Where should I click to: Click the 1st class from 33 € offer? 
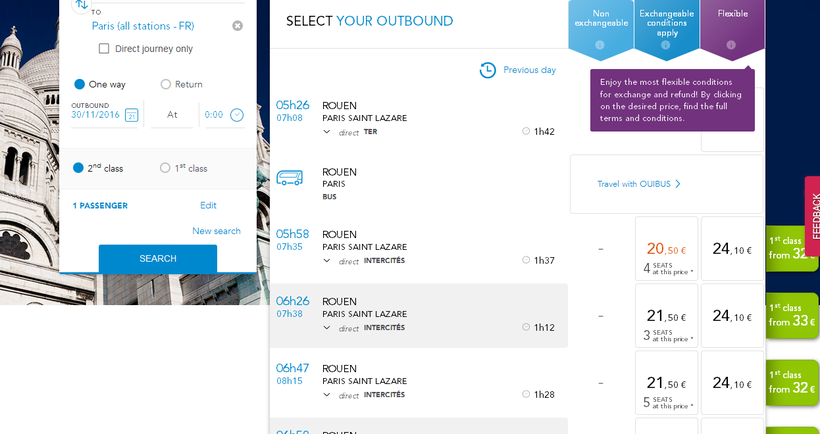tap(792, 315)
